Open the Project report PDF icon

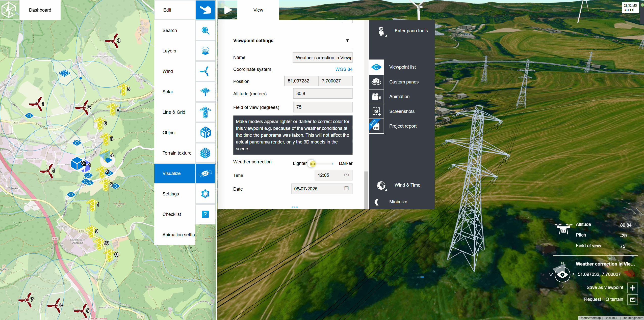click(376, 126)
